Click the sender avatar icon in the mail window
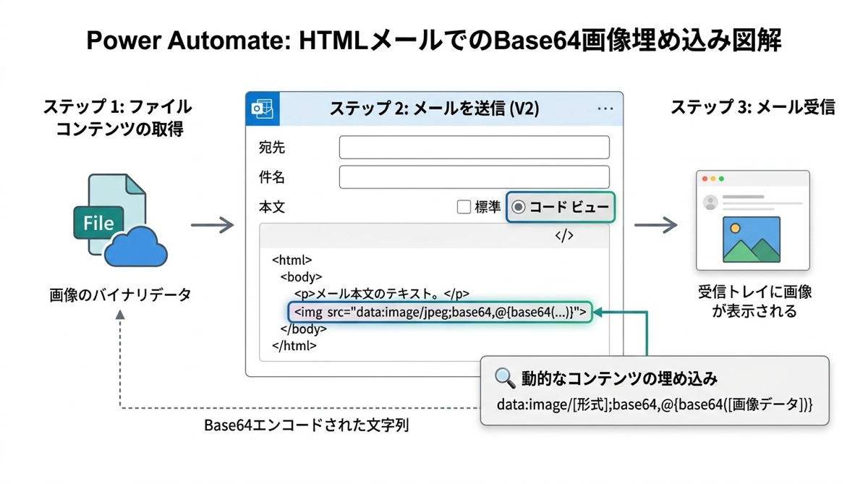Viewport: 868px width, 484px height. click(x=710, y=202)
